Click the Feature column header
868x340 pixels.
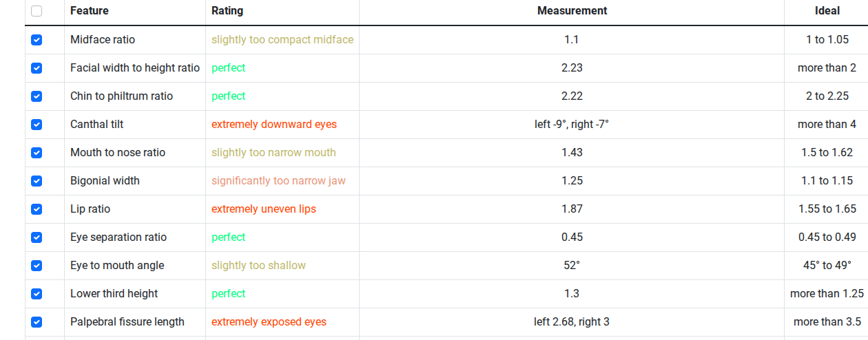(90, 11)
